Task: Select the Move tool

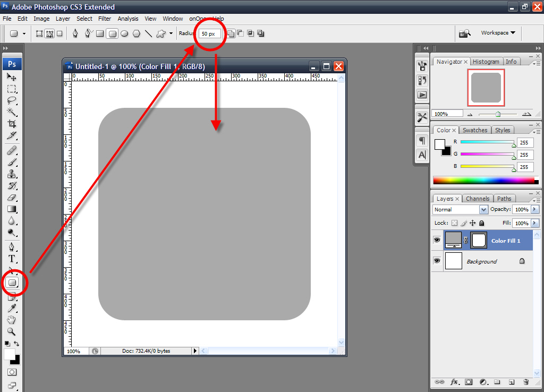Action: (12, 77)
